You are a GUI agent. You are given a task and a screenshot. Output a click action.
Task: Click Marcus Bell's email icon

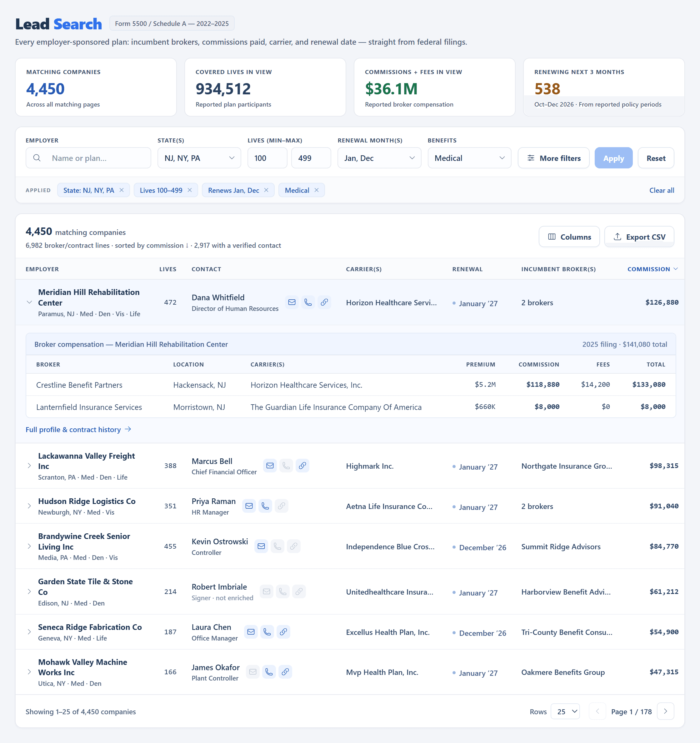270,466
